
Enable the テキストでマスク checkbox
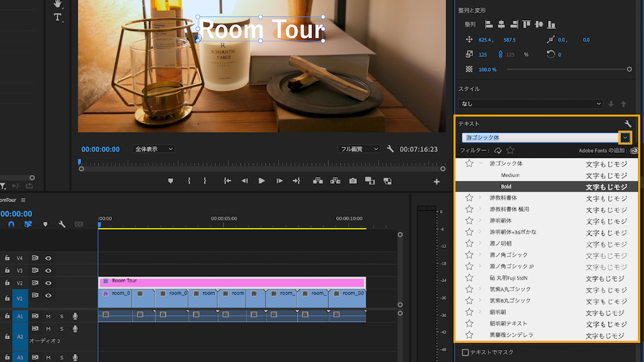click(466, 352)
